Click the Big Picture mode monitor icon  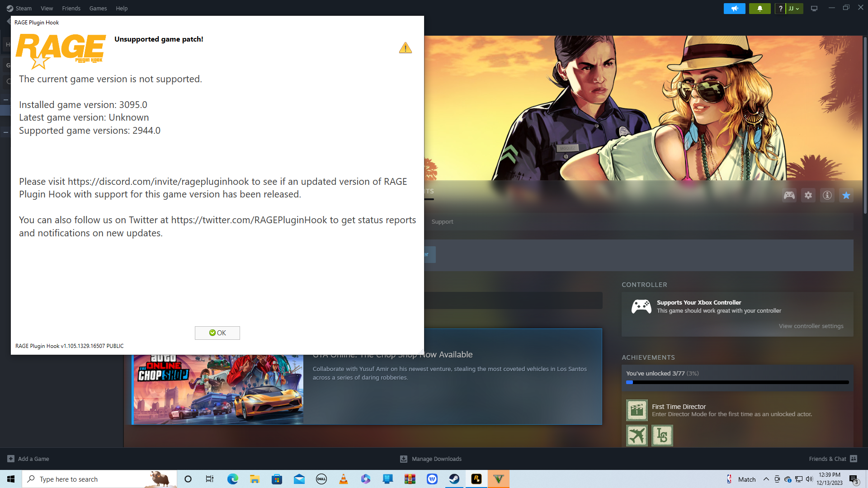pos(814,9)
